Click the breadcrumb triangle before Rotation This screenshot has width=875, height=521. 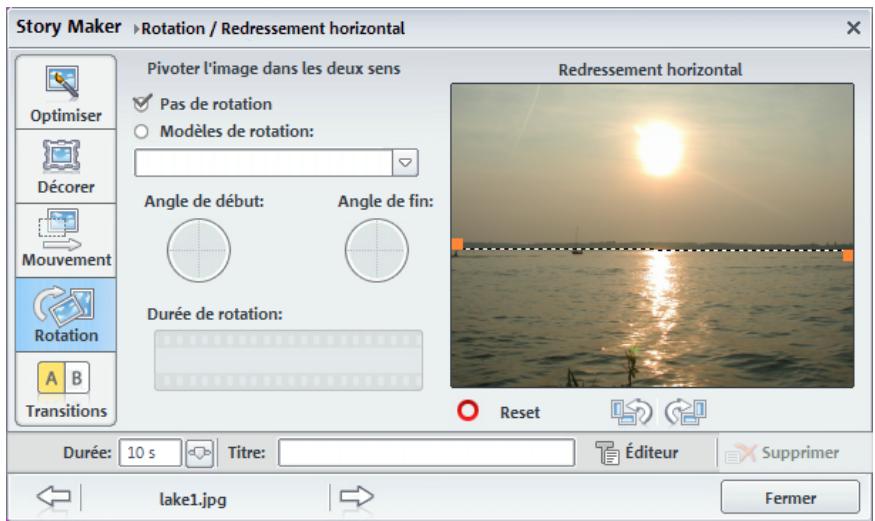136,28
